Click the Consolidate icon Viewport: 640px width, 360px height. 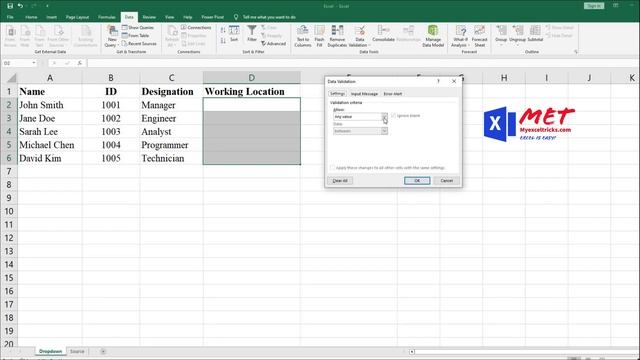(x=383, y=33)
